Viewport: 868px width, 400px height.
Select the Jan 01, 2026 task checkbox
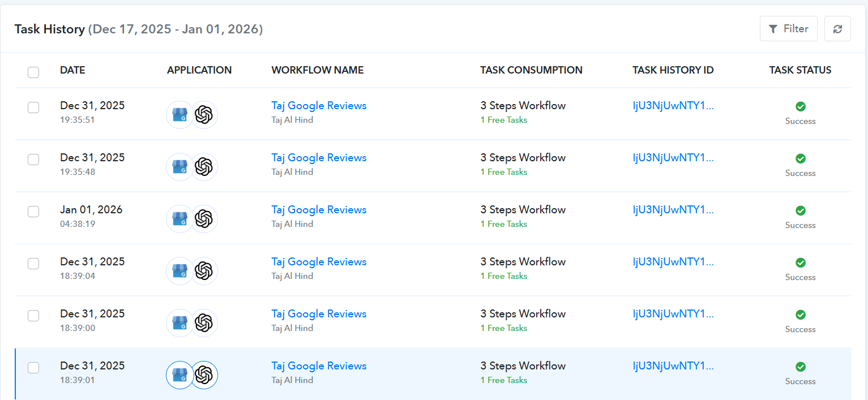point(33,212)
